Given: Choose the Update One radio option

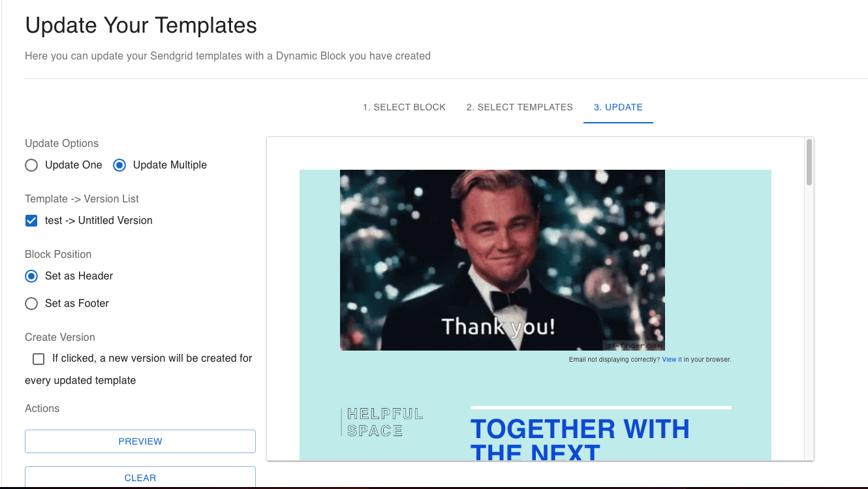Looking at the screenshot, I should (x=31, y=165).
